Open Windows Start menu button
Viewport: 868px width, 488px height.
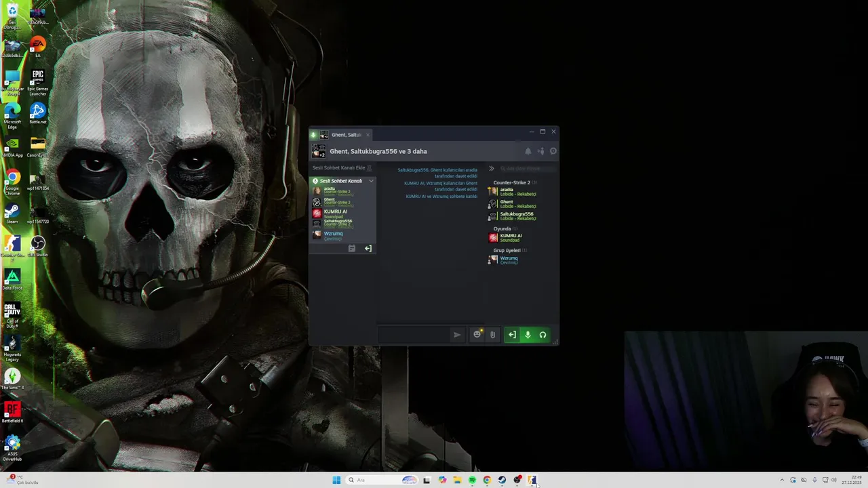coord(336,480)
